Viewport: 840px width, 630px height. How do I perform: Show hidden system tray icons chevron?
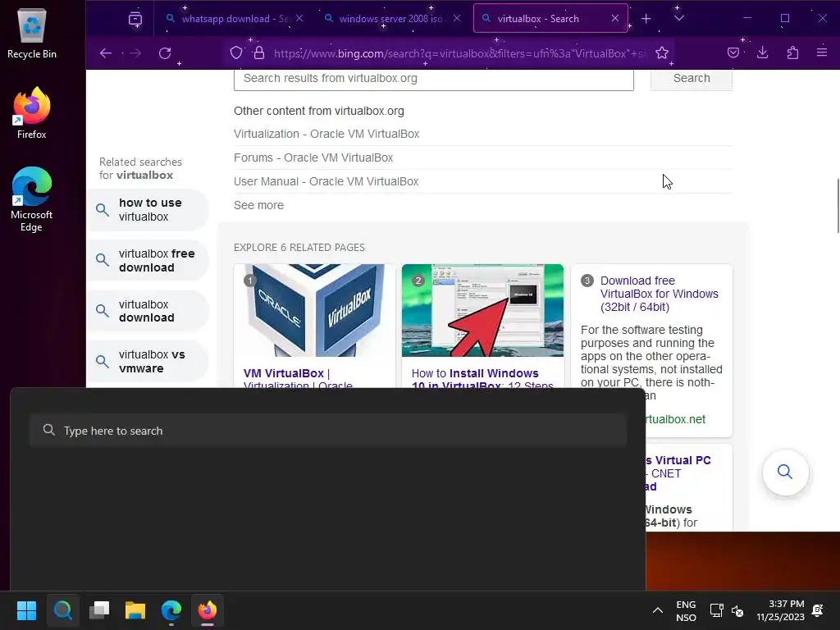point(657,610)
